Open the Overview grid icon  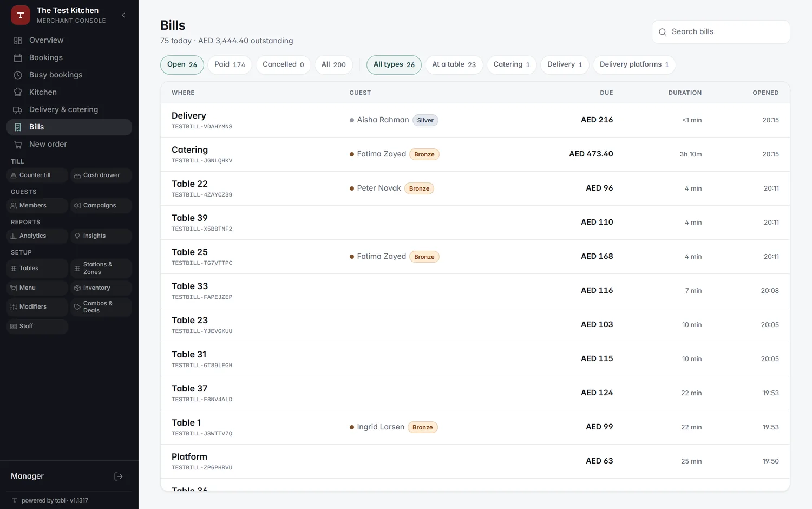18,41
